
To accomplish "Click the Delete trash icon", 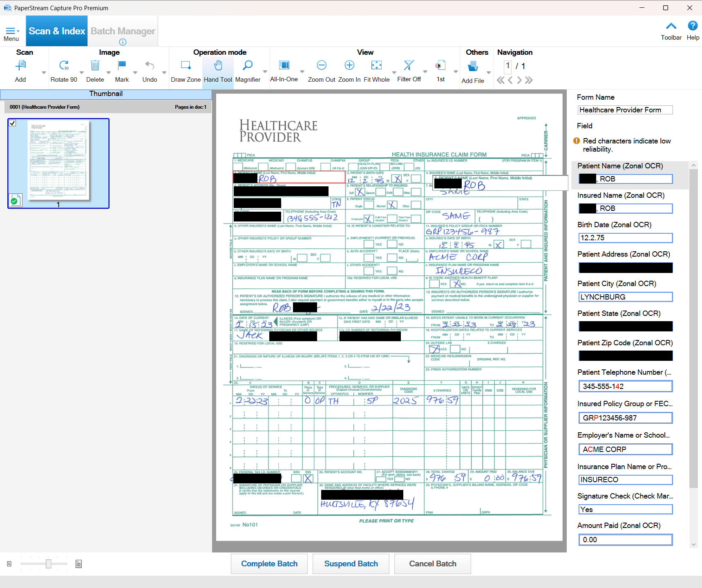I will coord(95,65).
